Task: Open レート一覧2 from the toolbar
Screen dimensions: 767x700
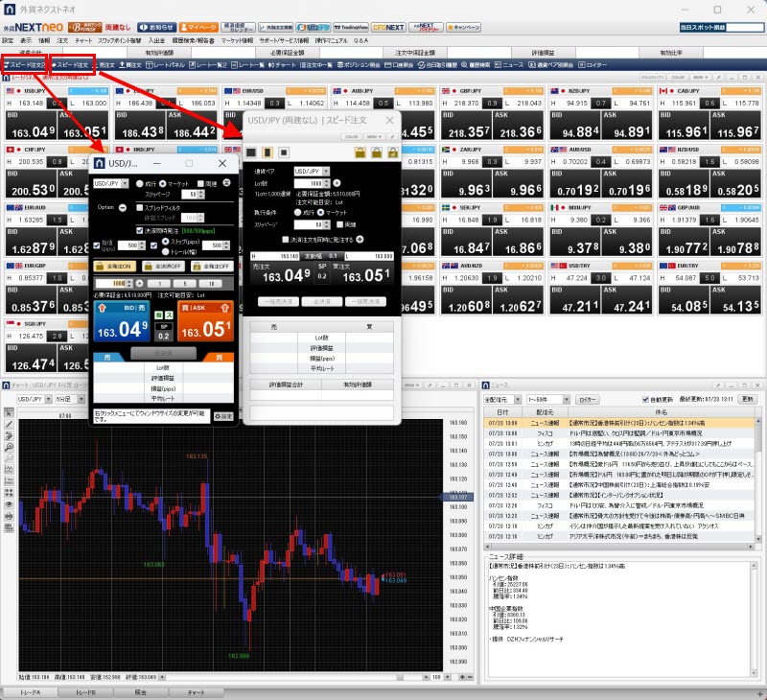Action: [208, 64]
